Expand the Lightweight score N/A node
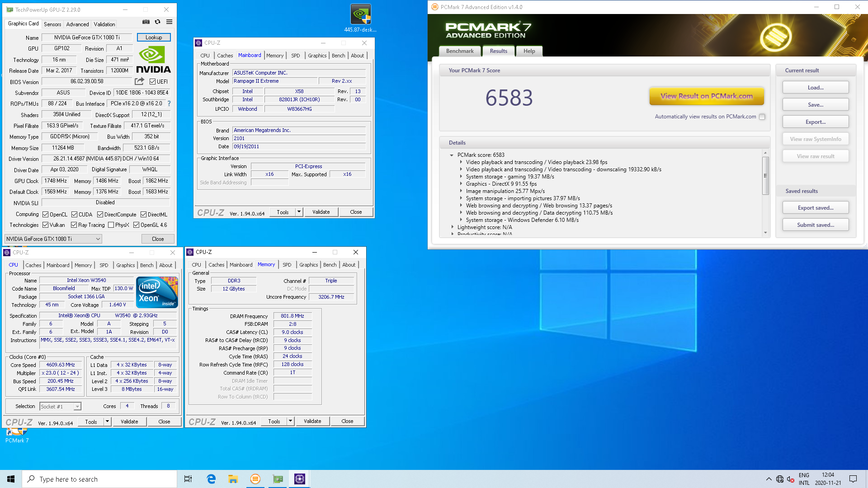This screenshot has width=868, height=488. coord(452,227)
